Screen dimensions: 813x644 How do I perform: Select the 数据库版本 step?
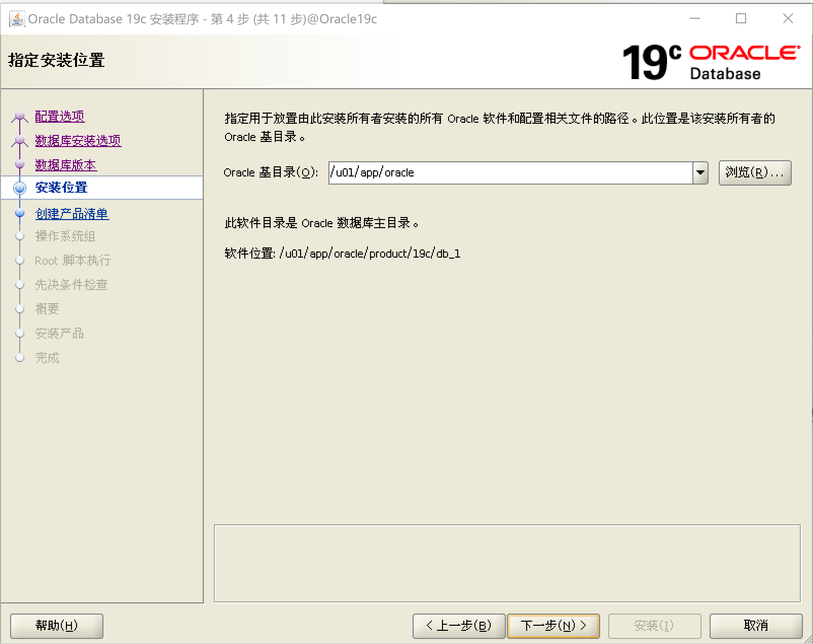65,165
